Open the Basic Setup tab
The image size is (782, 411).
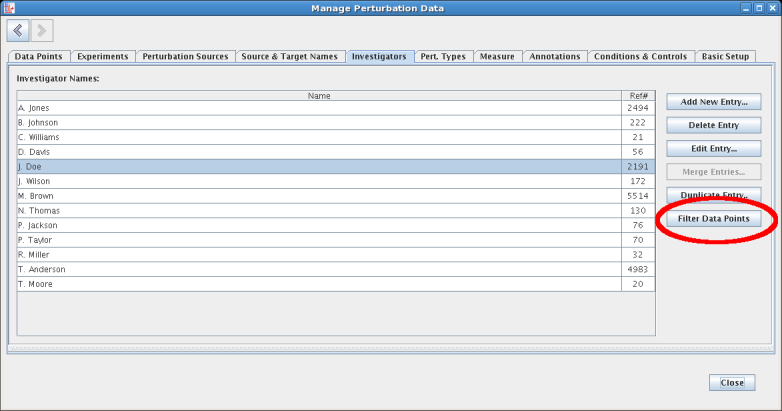[x=725, y=57]
